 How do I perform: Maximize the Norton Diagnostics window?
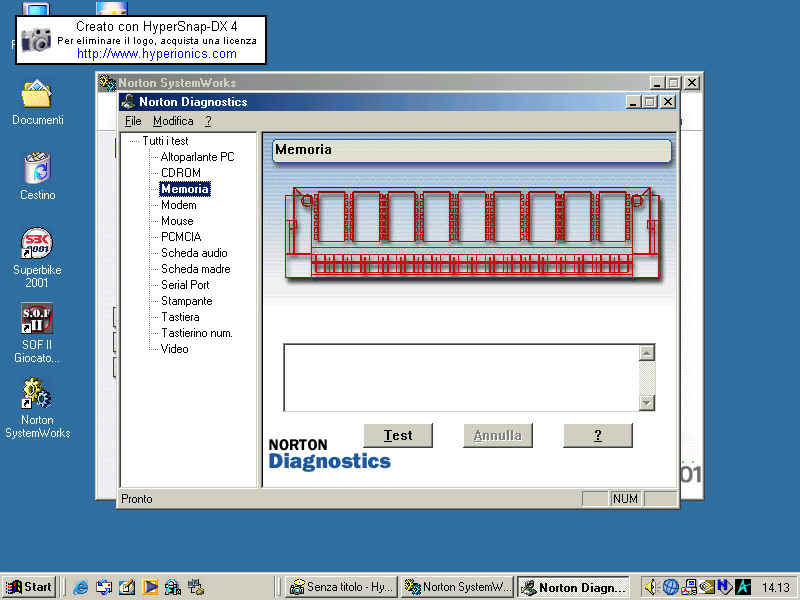[649, 102]
